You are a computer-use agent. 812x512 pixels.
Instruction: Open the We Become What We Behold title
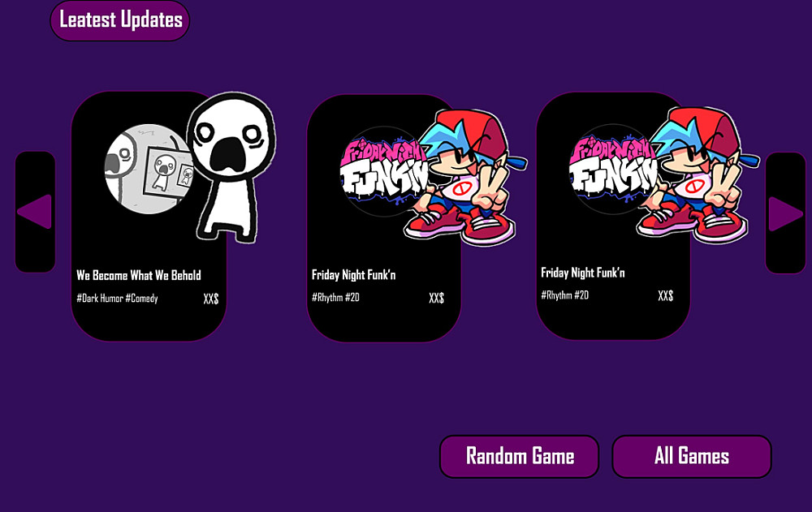point(139,275)
